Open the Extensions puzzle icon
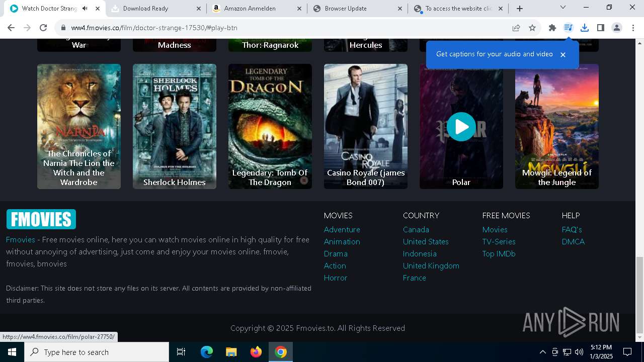The height and width of the screenshot is (362, 644). [x=552, y=28]
